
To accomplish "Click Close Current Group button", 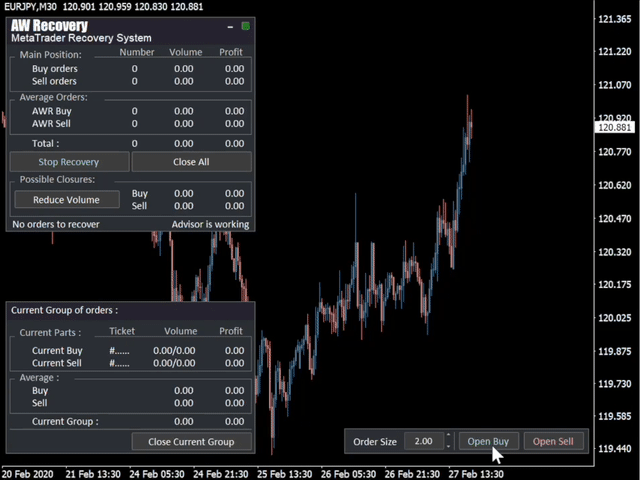I will (x=191, y=441).
